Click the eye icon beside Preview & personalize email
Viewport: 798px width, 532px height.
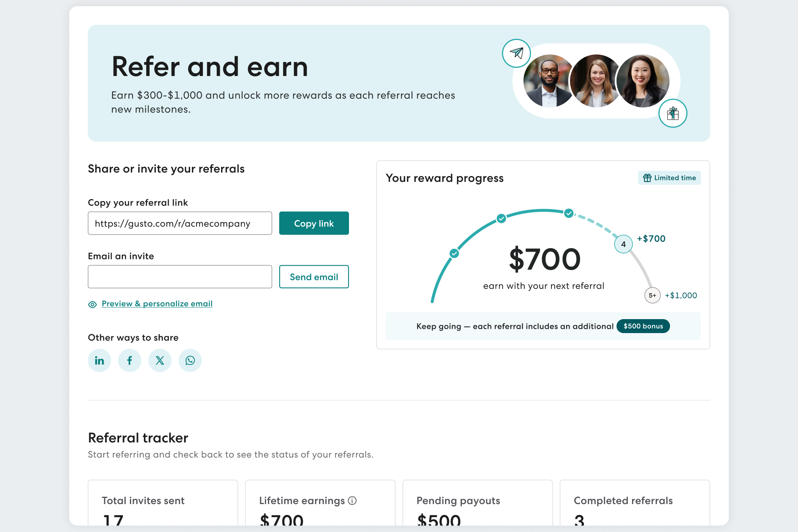coord(92,304)
